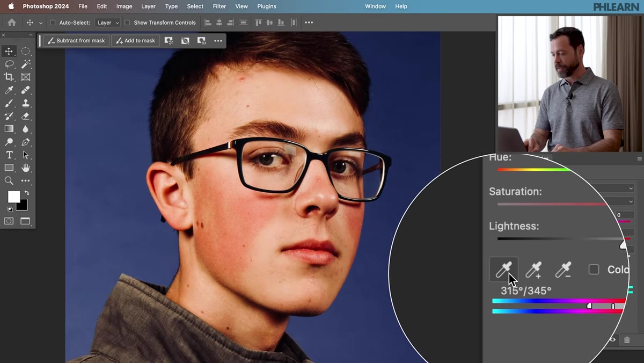Click the align horizontal centers icon
Viewport: 644px width, 363px height.
[219, 23]
